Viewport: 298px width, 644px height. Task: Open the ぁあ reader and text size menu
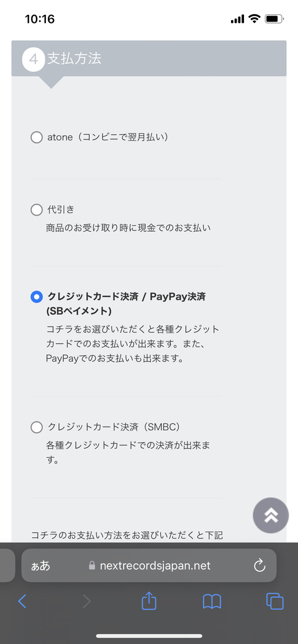coord(40,565)
